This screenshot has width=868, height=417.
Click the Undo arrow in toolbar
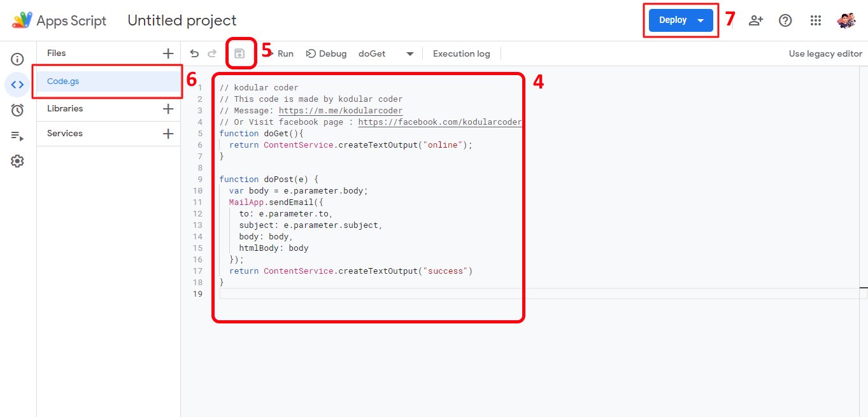[195, 54]
